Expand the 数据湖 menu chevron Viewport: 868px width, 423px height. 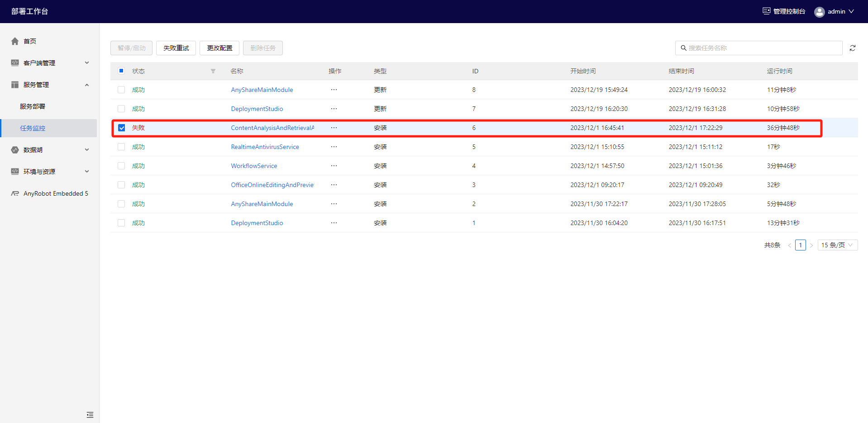pos(87,150)
